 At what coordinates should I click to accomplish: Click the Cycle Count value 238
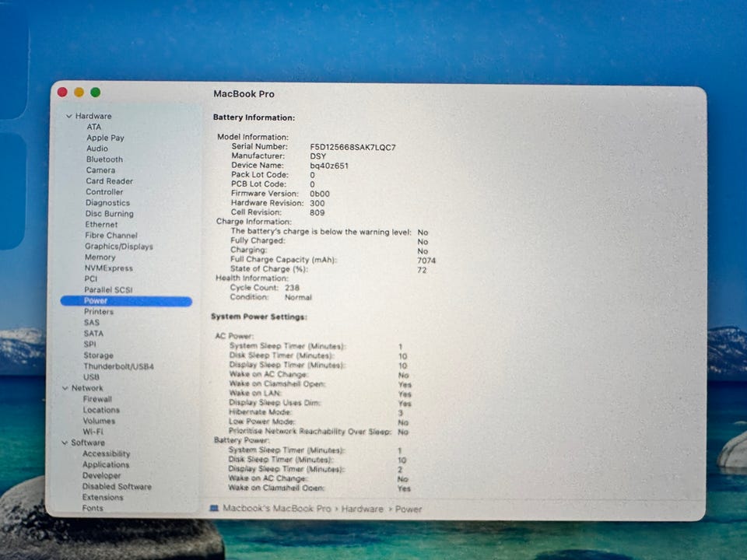pyautogui.click(x=292, y=288)
